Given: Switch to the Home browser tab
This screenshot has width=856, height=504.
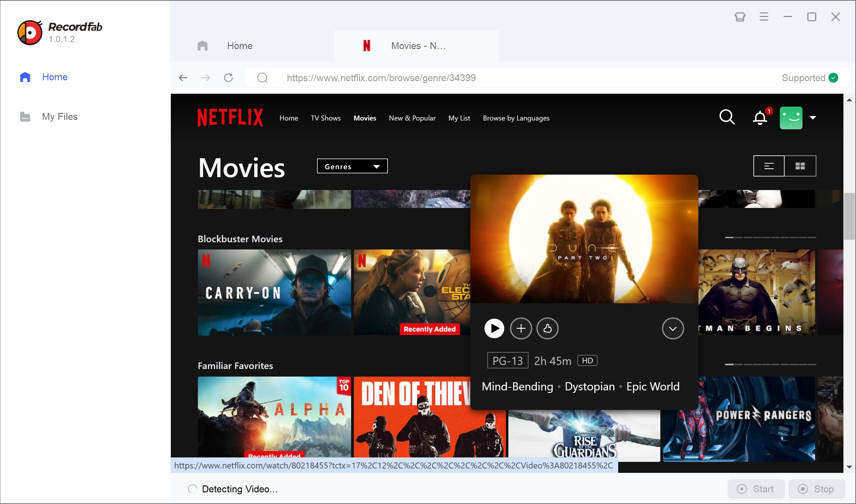Looking at the screenshot, I should [252, 46].
